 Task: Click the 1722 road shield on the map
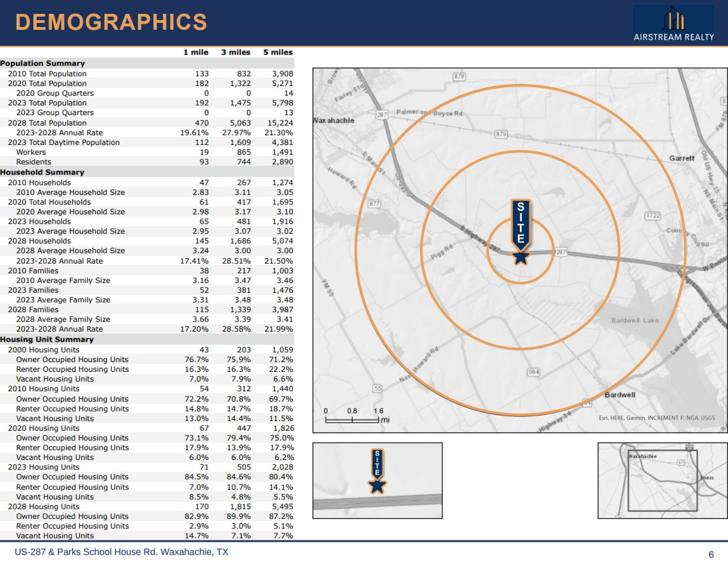point(652,216)
